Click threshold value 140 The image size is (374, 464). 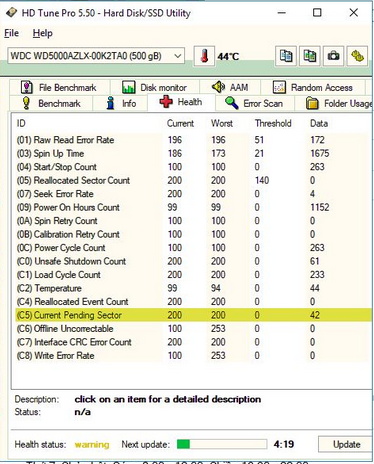[x=262, y=181]
